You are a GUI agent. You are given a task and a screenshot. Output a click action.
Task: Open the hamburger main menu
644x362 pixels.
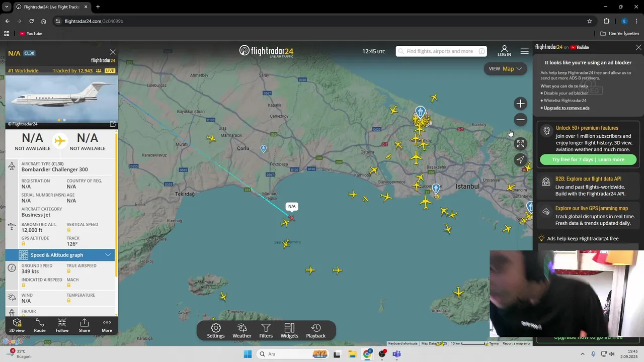(525, 51)
